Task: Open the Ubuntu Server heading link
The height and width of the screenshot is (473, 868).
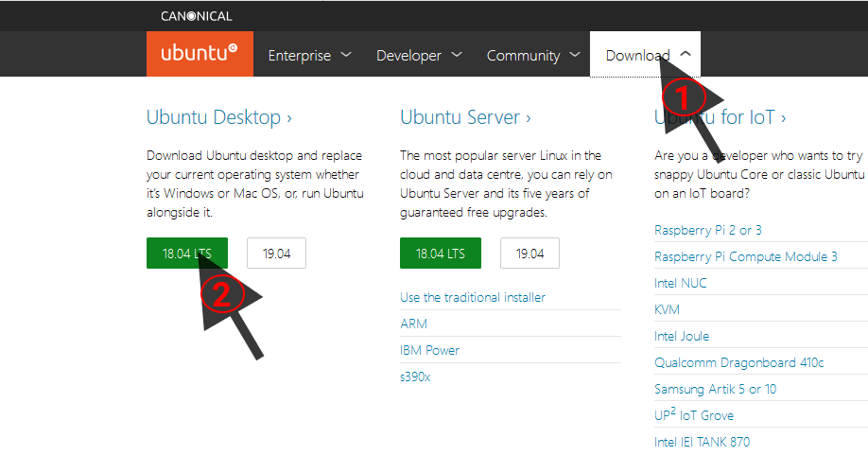Action: [x=465, y=117]
